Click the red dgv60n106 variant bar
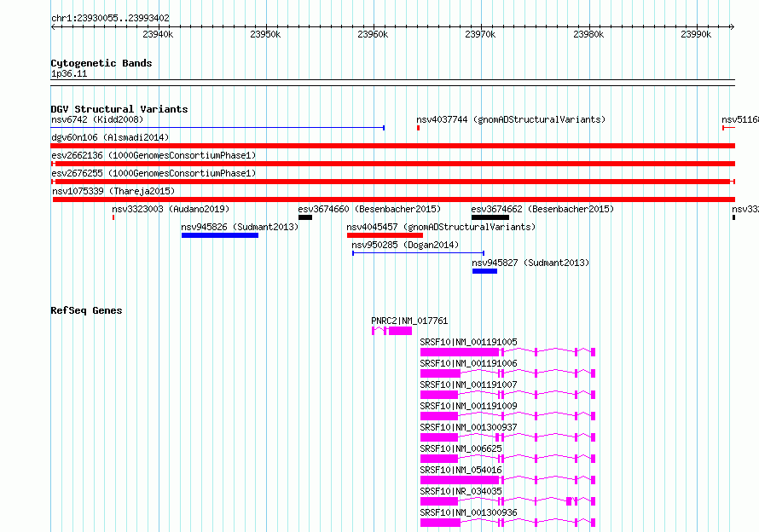 pyautogui.click(x=393, y=146)
